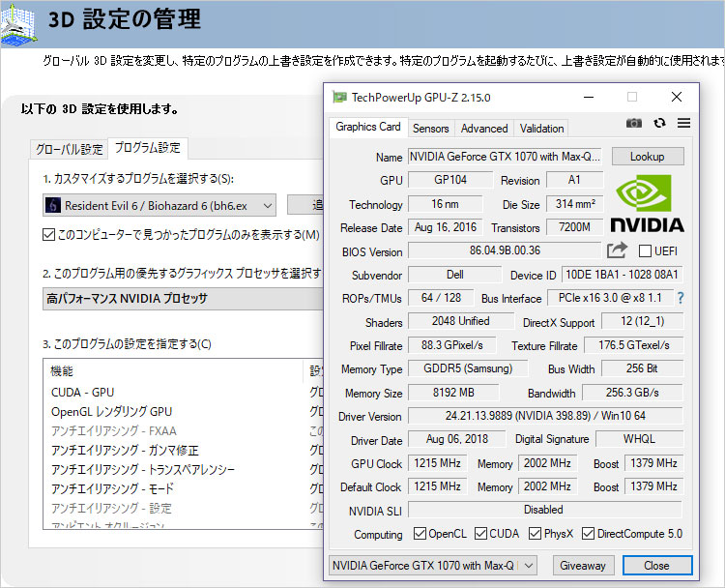Click the 3D settings header icon

point(18,24)
